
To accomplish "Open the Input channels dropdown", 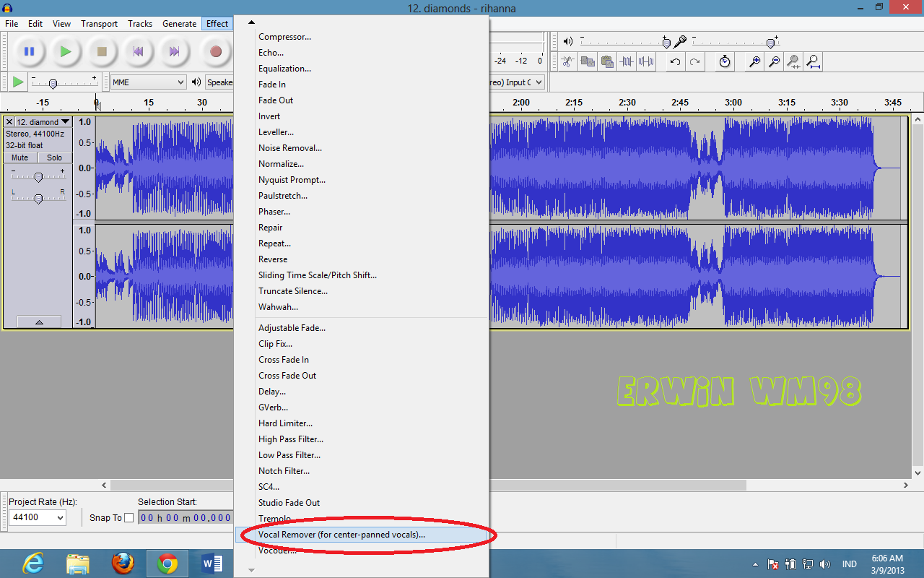I will (x=517, y=82).
